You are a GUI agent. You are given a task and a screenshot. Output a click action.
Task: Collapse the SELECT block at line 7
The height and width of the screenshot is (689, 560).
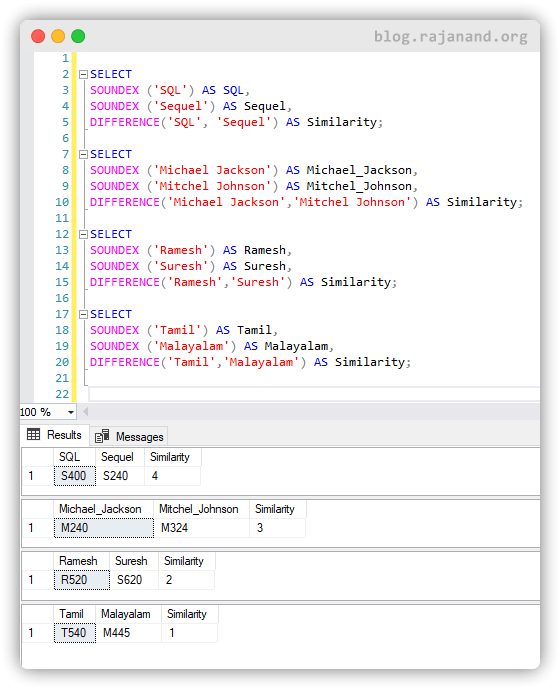click(x=83, y=154)
